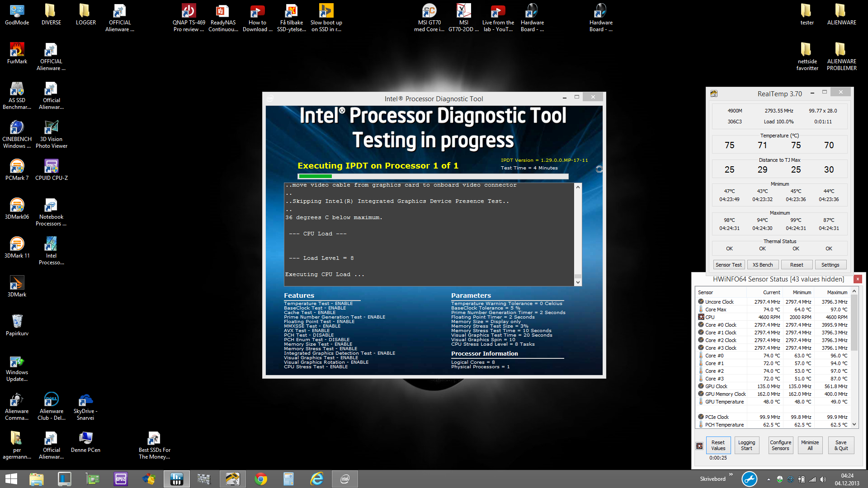Open the 3D Vision Photo Viewer shortcut
Image resolution: width=868 pixels, height=488 pixels.
tap(51, 135)
